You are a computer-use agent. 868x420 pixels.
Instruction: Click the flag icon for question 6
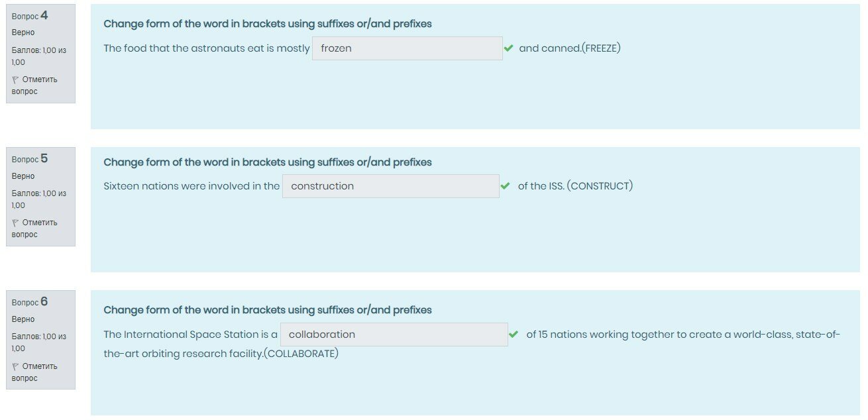pyautogui.click(x=15, y=366)
